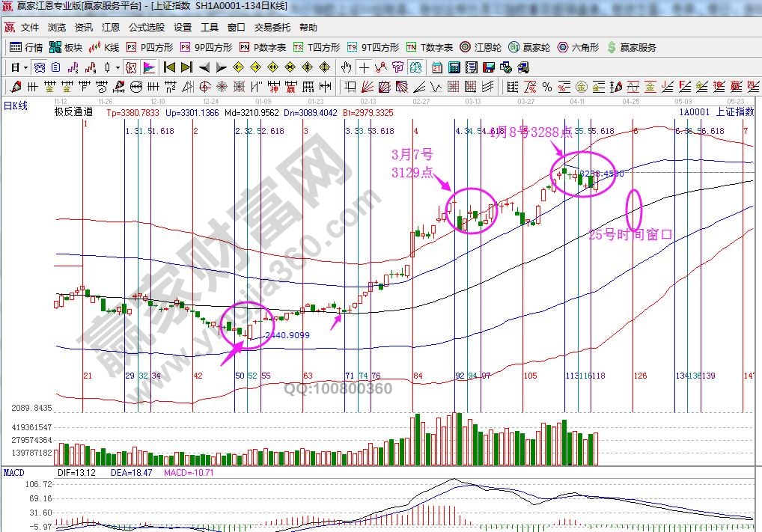Screen dimensions: 762x532
Task: Click the calendar icon in toolbar
Action: click(437, 67)
